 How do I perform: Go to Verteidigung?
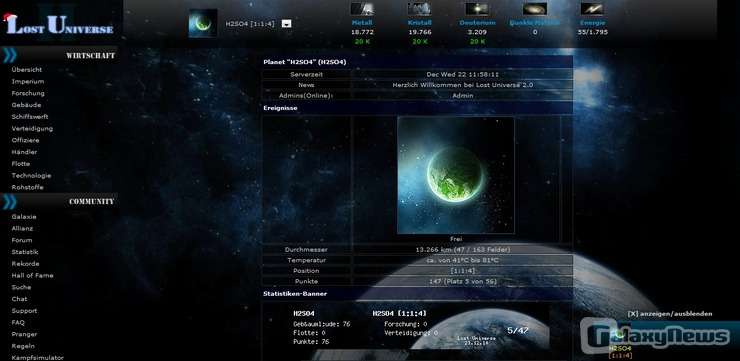(32, 128)
